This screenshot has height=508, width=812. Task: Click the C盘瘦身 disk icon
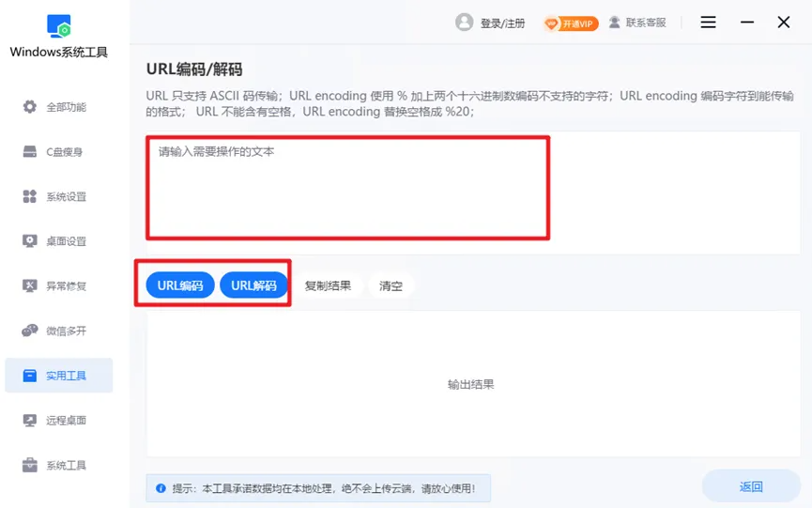[x=29, y=152]
